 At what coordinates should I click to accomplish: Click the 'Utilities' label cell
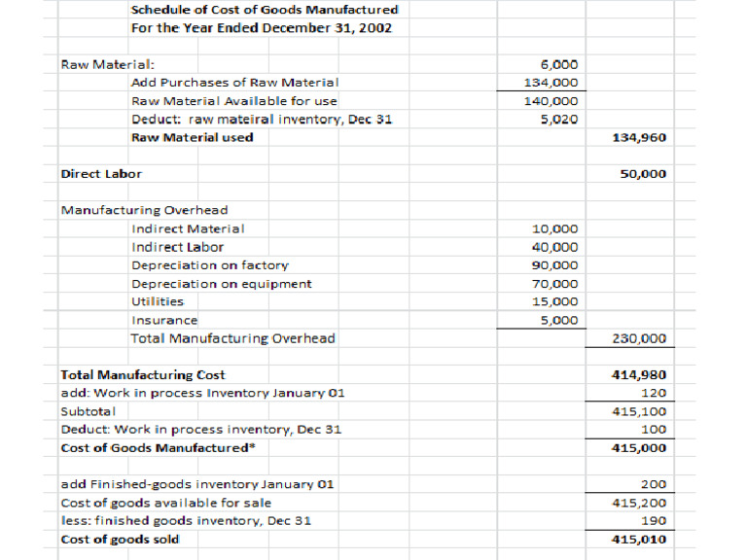pos(158,302)
